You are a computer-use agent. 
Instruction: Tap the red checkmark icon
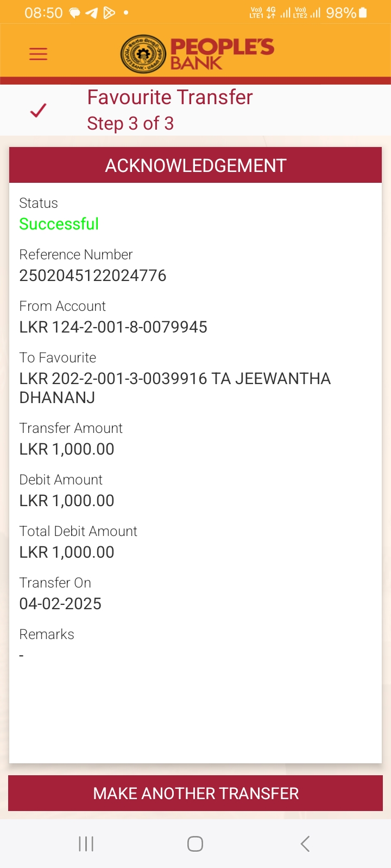[38, 110]
